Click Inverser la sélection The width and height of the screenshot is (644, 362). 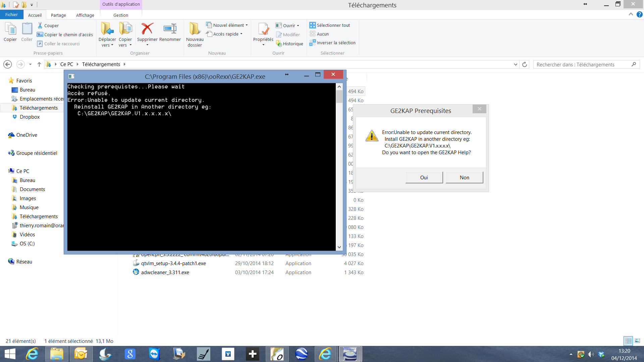click(x=332, y=43)
